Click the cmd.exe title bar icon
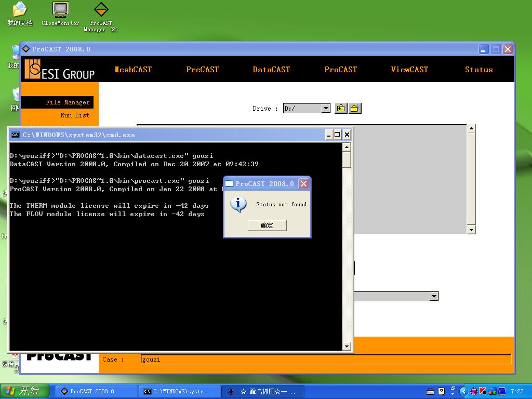 coord(15,135)
